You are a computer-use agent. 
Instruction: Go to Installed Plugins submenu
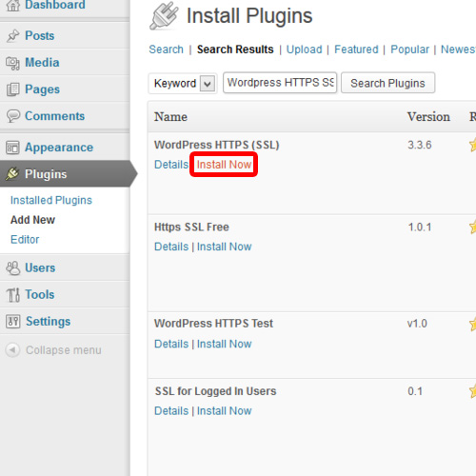pos(51,200)
